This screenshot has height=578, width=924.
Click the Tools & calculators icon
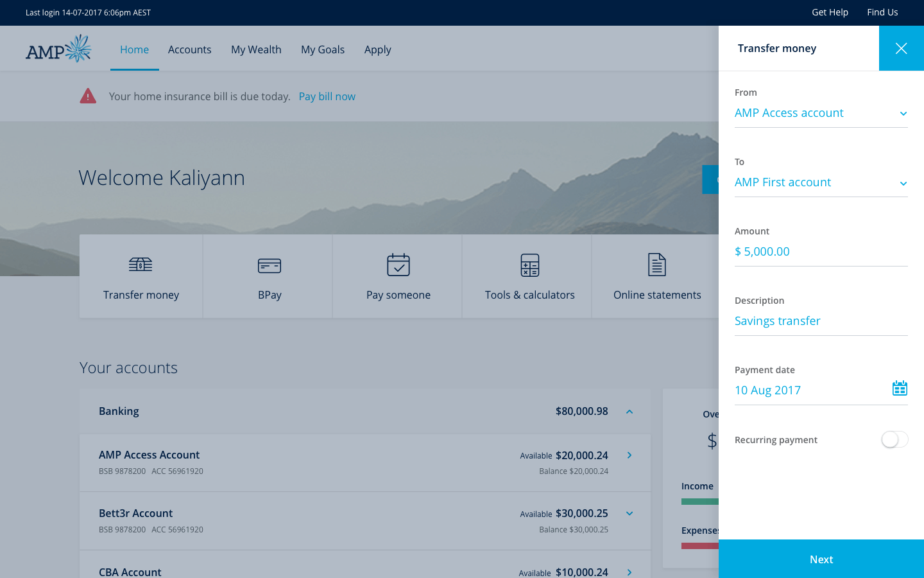530,265
